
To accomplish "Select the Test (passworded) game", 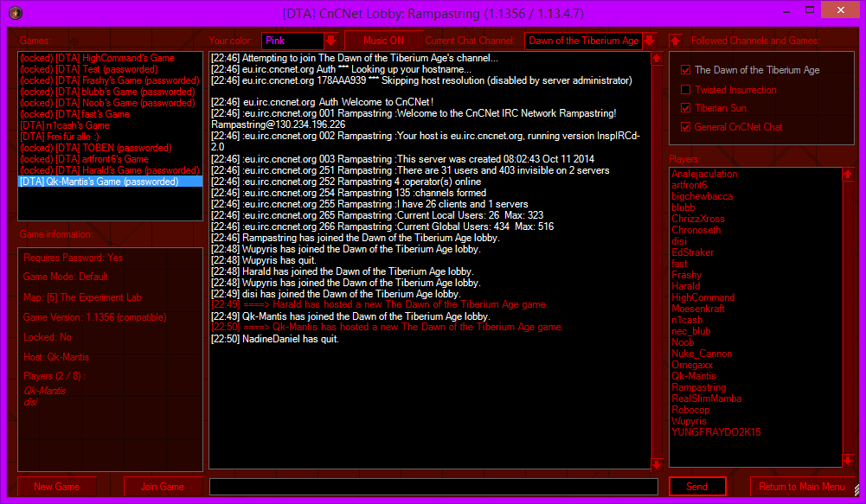I will 111,69.
